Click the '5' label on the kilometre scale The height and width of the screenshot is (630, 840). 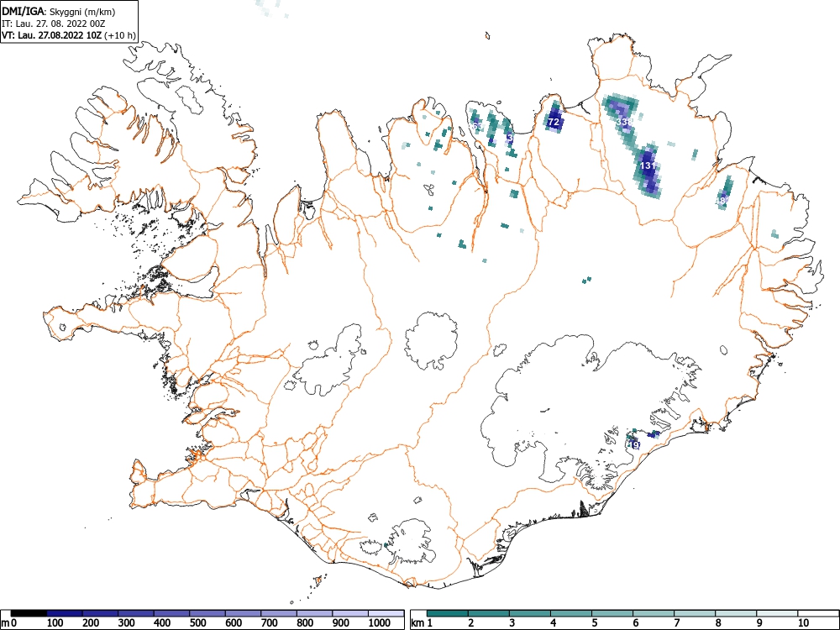594,623
